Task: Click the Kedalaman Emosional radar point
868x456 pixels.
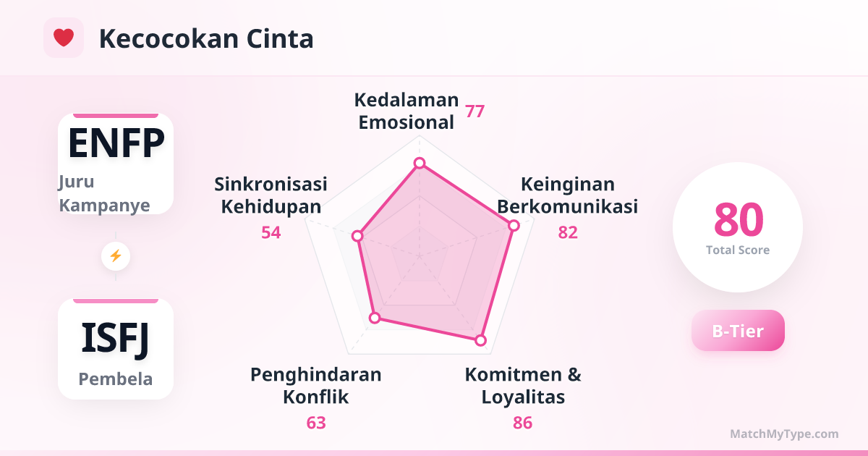Action: (x=419, y=163)
